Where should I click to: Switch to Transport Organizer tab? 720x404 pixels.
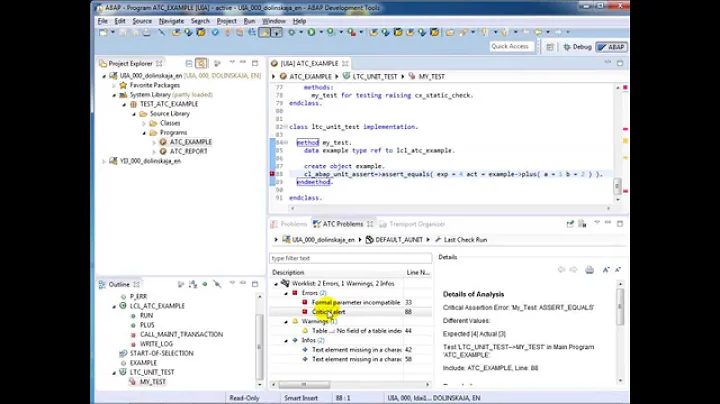tap(412, 224)
